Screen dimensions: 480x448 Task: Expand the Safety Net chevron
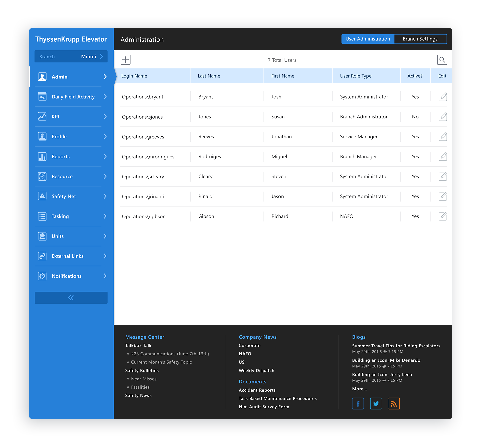click(x=105, y=196)
